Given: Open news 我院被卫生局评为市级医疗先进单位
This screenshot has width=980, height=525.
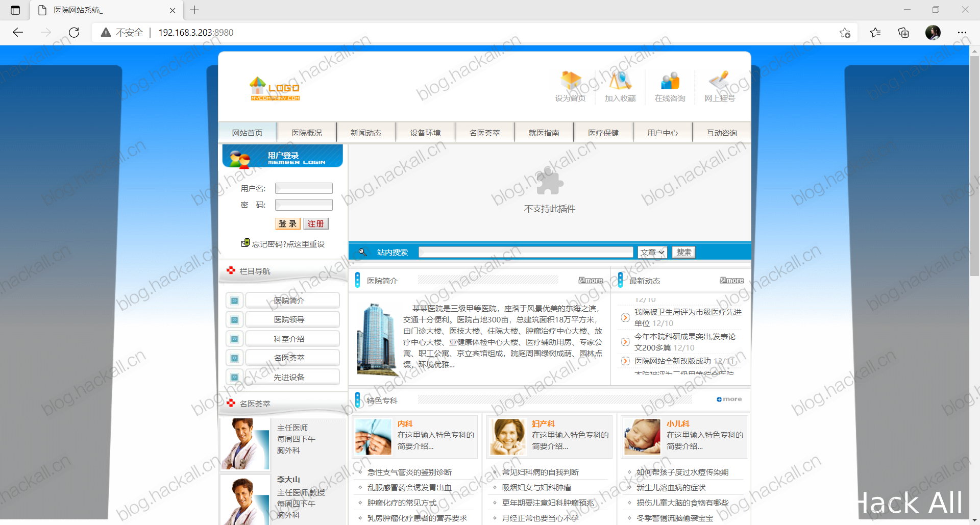Looking at the screenshot, I should coord(688,317).
